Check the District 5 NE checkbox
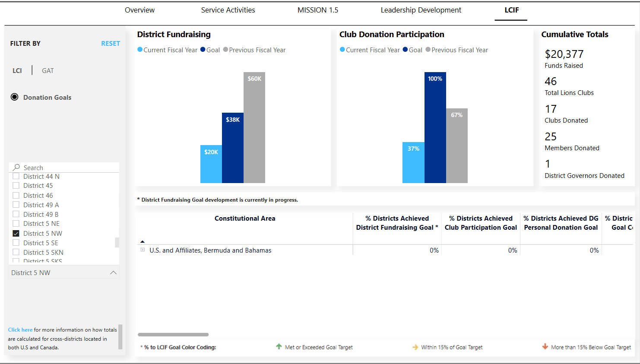 tap(16, 223)
